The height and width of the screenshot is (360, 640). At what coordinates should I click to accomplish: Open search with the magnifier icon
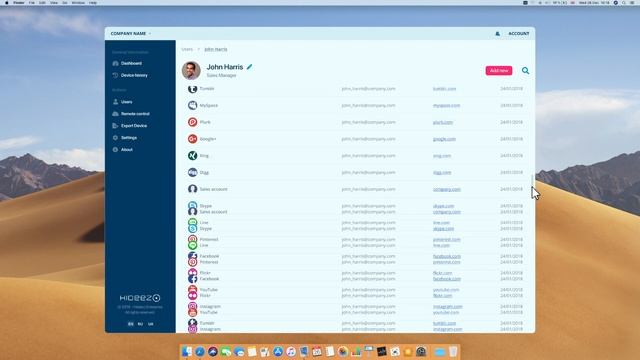pyautogui.click(x=525, y=71)
